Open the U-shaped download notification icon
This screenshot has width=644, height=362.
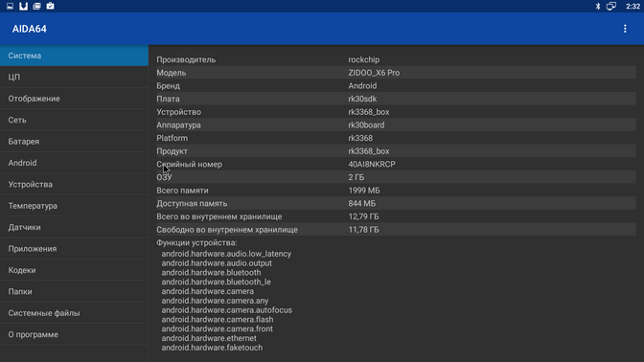click(x=23, y=6)
